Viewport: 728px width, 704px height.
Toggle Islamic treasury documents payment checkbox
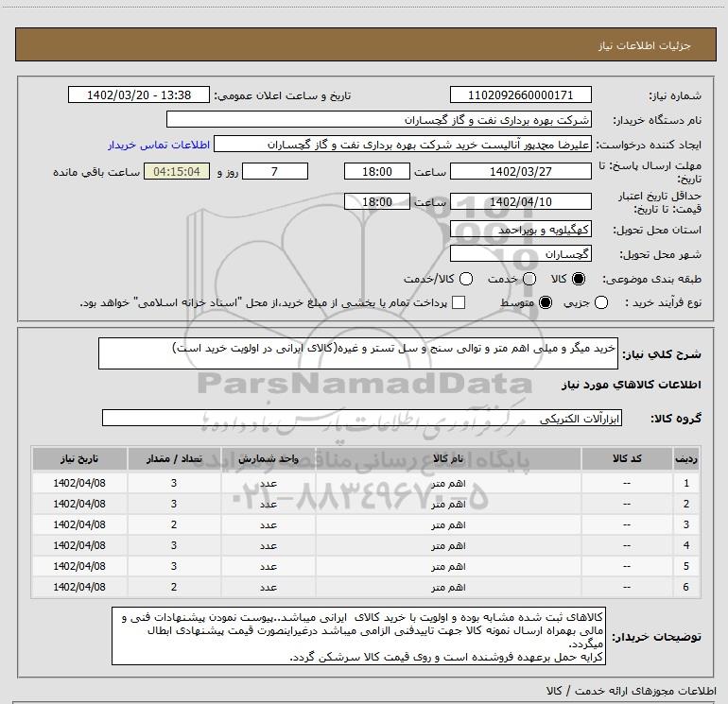[459, 302]
